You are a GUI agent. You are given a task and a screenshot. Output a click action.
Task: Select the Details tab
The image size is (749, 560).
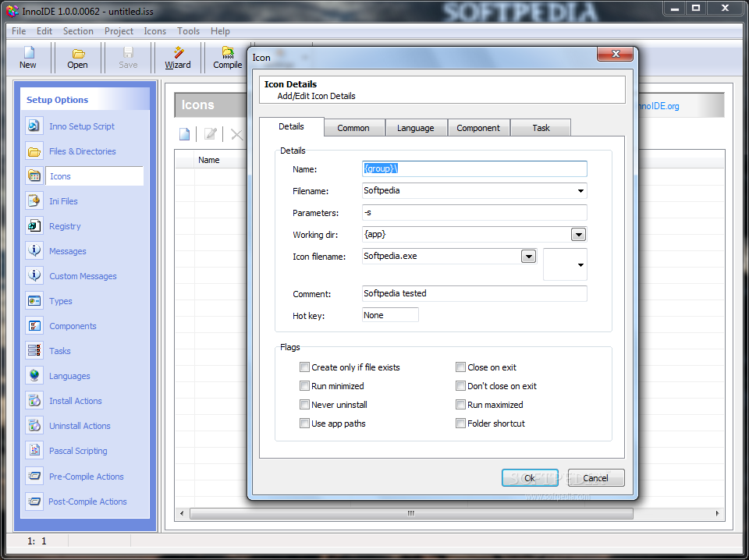tap(291, 126)
